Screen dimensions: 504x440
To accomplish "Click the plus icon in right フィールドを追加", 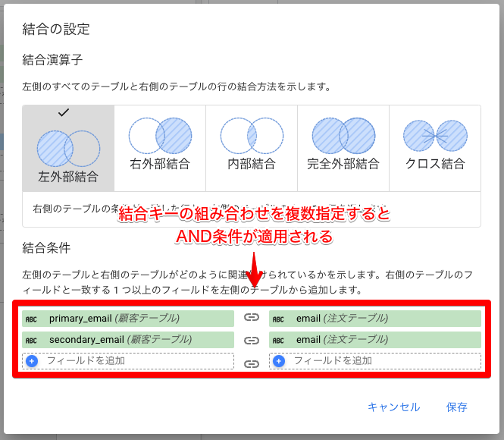I will tap(279, 361).
